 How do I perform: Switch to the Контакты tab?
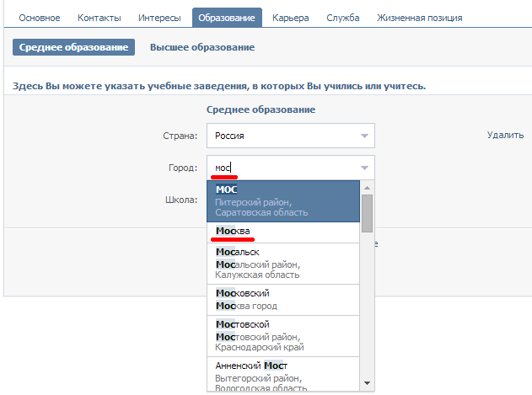click(x=99, y=18)
